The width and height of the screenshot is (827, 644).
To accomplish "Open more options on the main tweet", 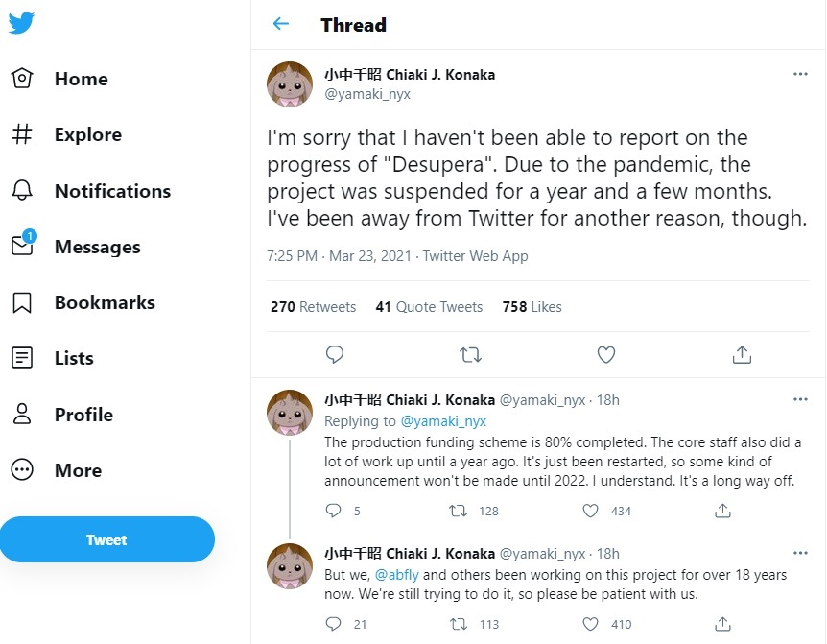I will 800,74.
